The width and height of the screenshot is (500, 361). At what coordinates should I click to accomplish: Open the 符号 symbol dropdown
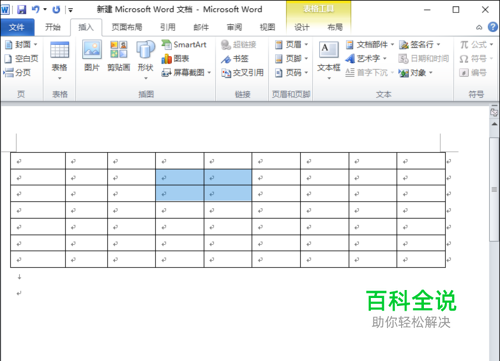click(x=476, y=59)
